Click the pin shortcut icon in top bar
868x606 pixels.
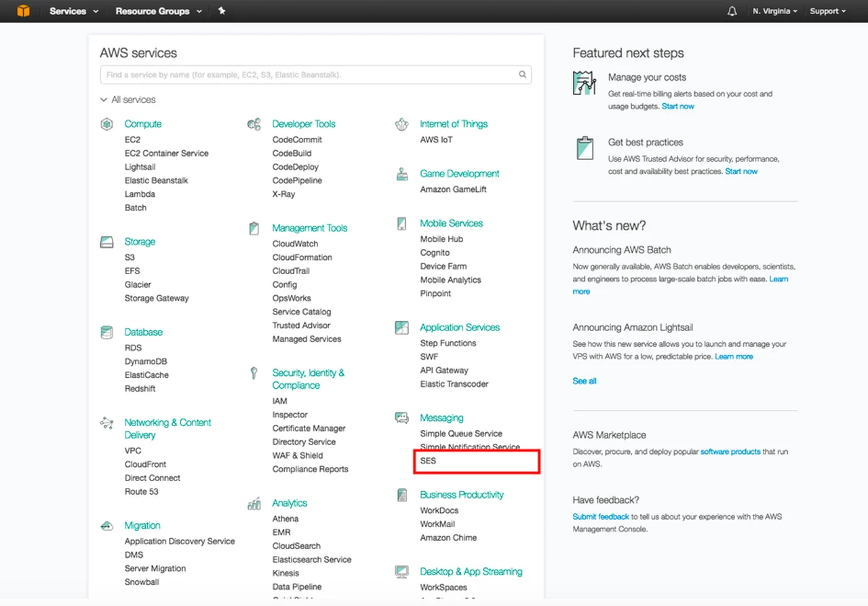222,11
